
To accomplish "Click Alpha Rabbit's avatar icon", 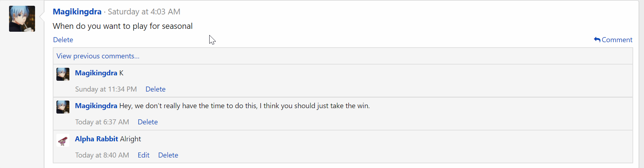I will (63, 140).
